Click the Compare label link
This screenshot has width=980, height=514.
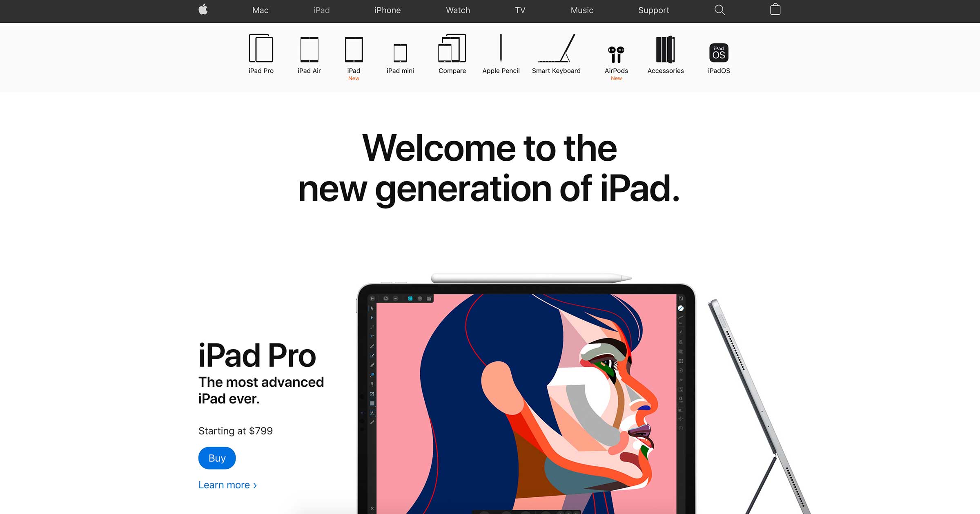point(452,71)
